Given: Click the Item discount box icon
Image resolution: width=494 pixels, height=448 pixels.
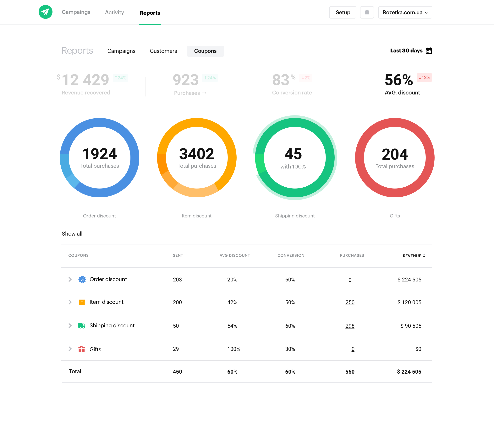Looking at the screenshot, I should point(82,302).
